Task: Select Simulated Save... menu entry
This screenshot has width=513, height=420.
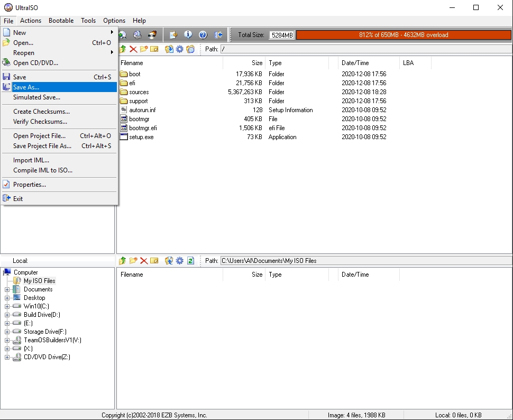Action: pyautogui.click(x=59, y=97)
